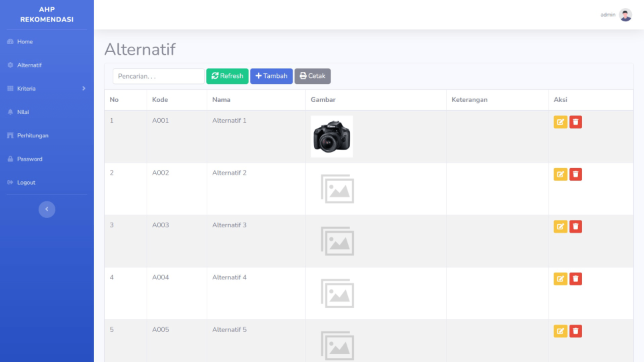This screenshot has height=362, width=644.
Task: Edit the A002 row with pencil icon
Action: point(561,174)
